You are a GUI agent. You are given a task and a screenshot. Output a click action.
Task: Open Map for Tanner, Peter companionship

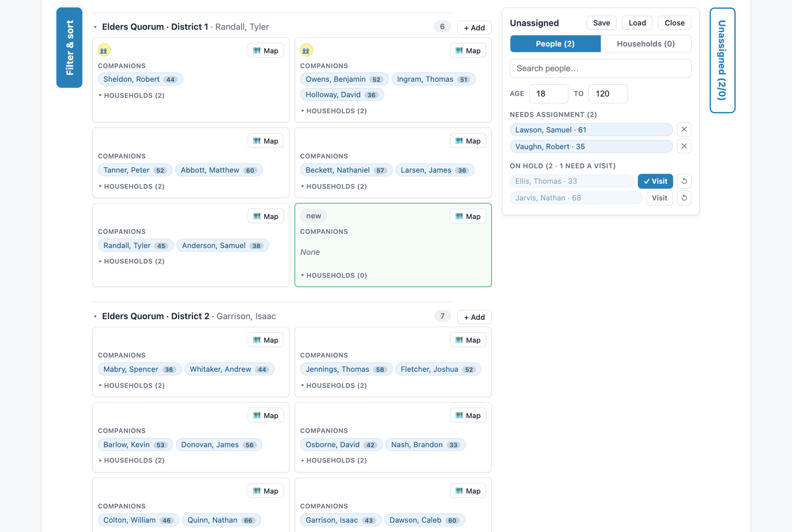point(266,141)
